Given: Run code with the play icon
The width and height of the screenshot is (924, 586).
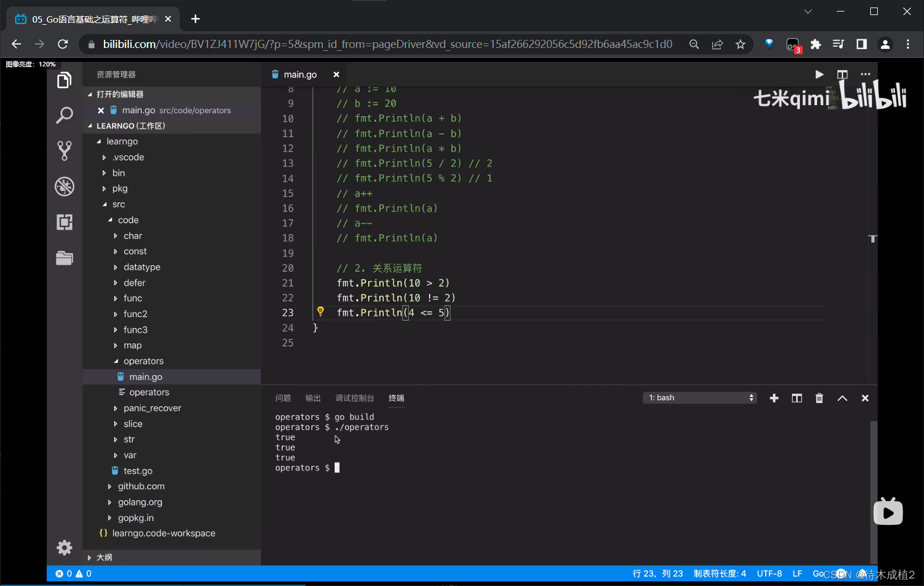Looking at the screenshot, I should [819, 74].
